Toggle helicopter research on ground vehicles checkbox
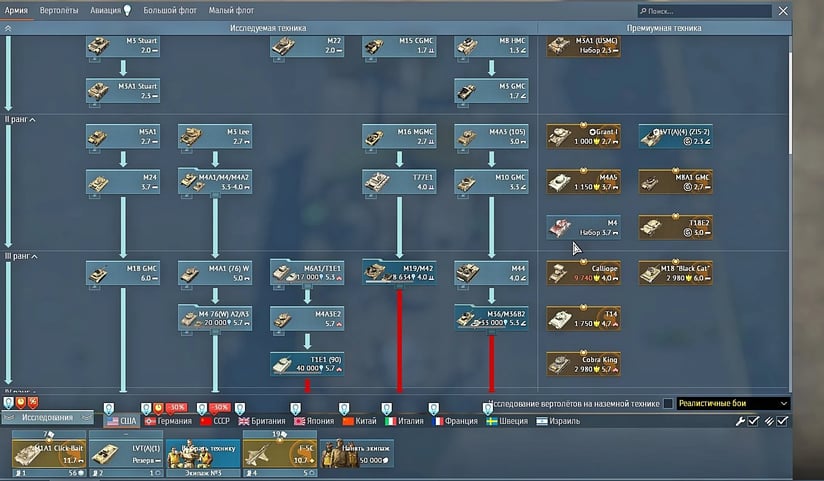 coord(668,404)
